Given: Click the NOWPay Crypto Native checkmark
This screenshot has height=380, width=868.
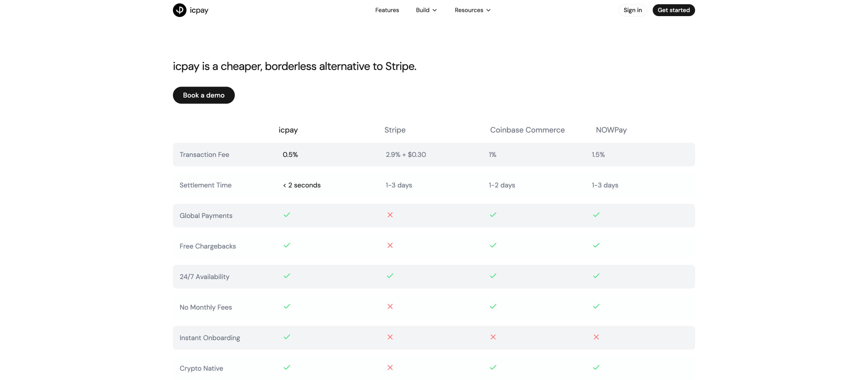Looking at the screenshot, I should (x=596, y=368).
